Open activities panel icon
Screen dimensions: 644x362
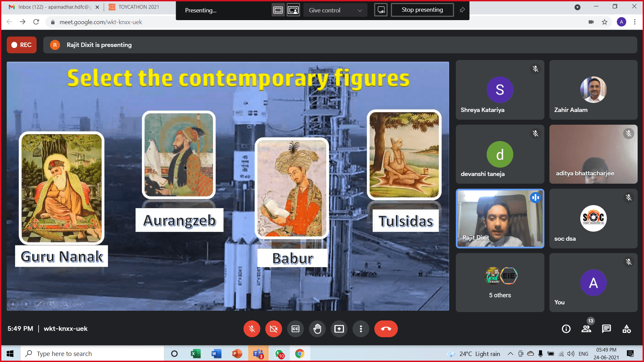[x=627, y=329]
